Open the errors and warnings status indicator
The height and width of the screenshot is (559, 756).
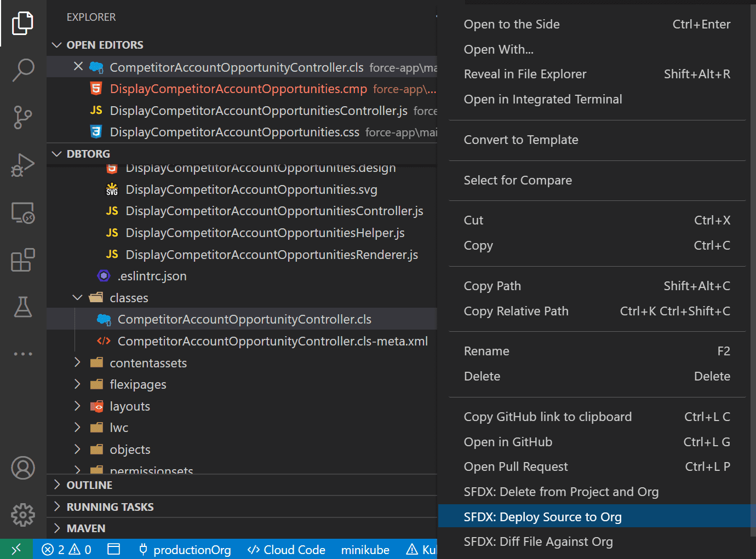[66, 549]
